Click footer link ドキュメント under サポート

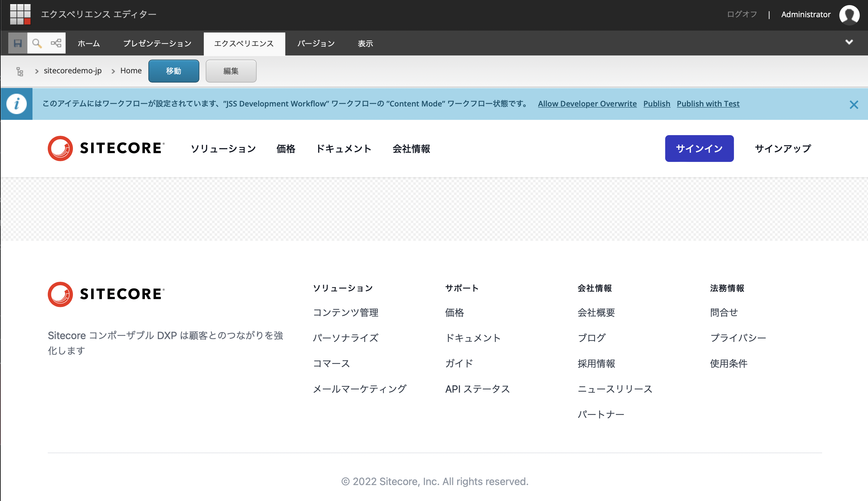473,338
